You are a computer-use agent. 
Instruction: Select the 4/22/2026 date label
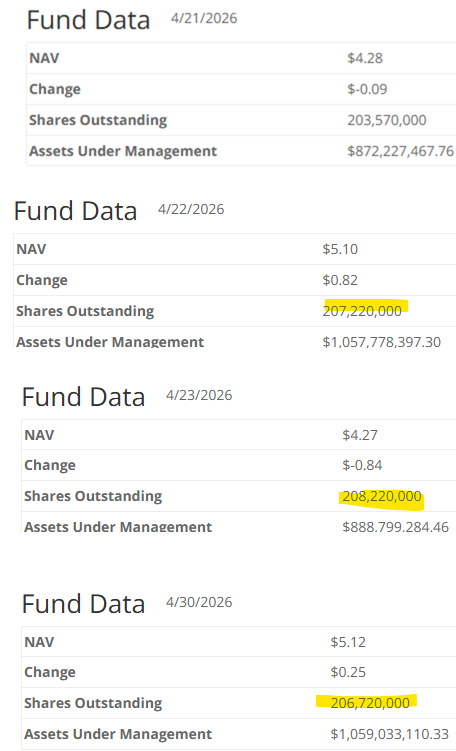(191, 209)
